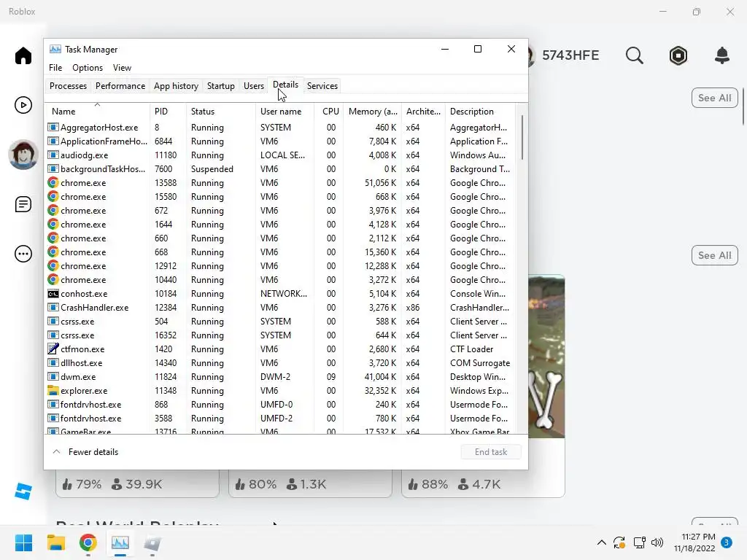Click the Roblox taskbar icon
This screenshot has height=560, width=747.
(152, 542)
